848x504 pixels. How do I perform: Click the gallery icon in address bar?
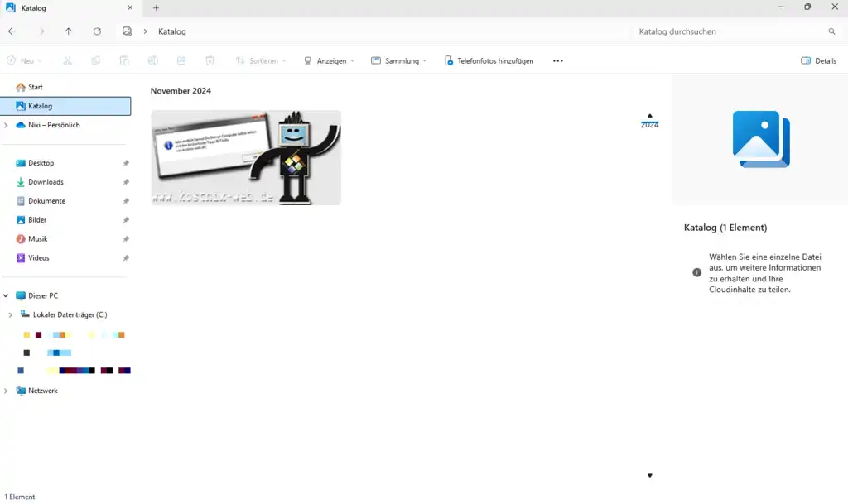[127, 31]
